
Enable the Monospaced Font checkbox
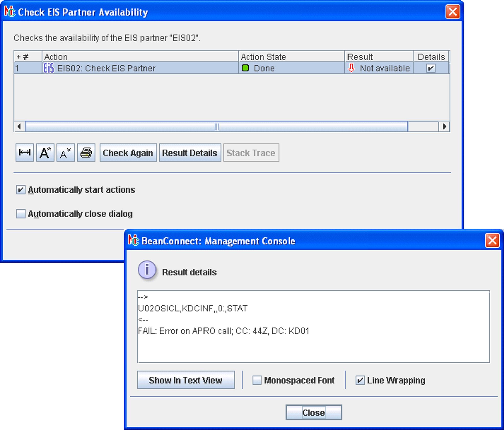coord(257,380)
